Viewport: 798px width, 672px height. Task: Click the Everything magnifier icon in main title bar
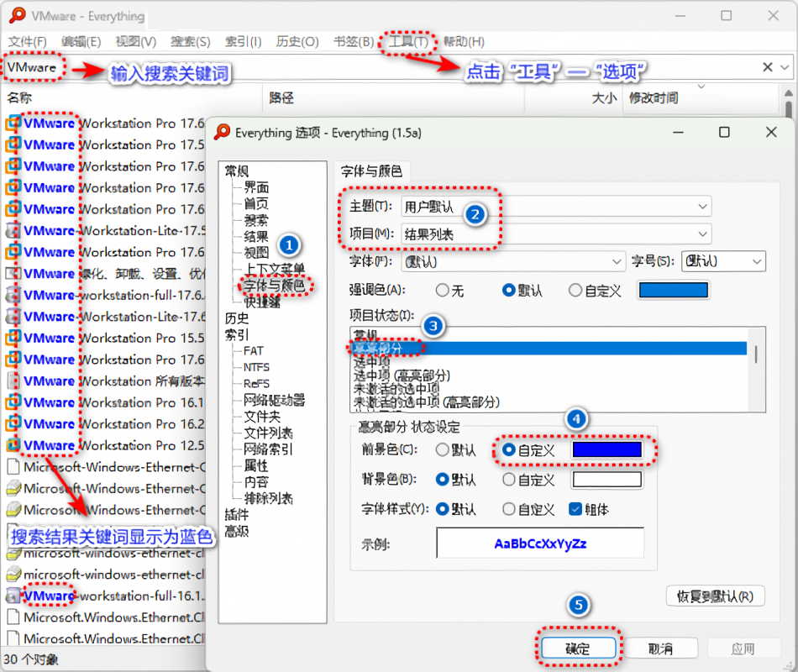(x=17, y=15)
